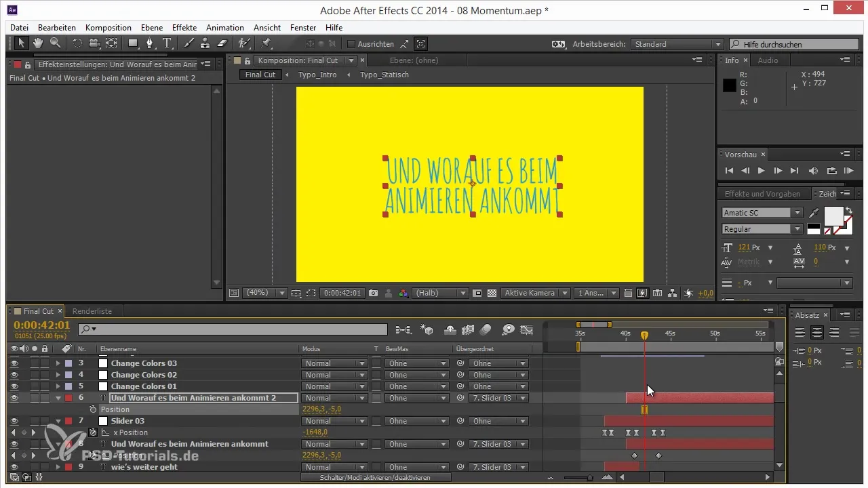The height and width of the screenshot is (488, 868).
Task: Open the Ebene menu
Action: point(152,28)
